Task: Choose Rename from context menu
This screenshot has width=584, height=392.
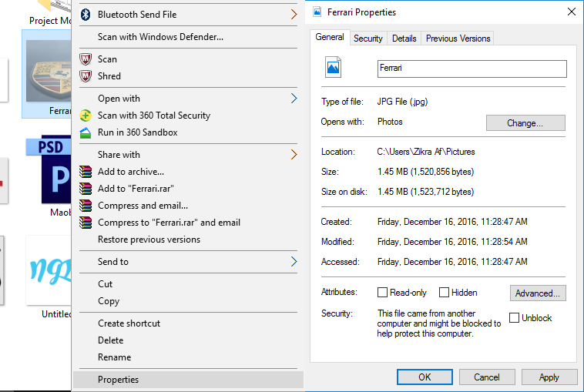Action: pyautogui.click(x=188, y=357)
